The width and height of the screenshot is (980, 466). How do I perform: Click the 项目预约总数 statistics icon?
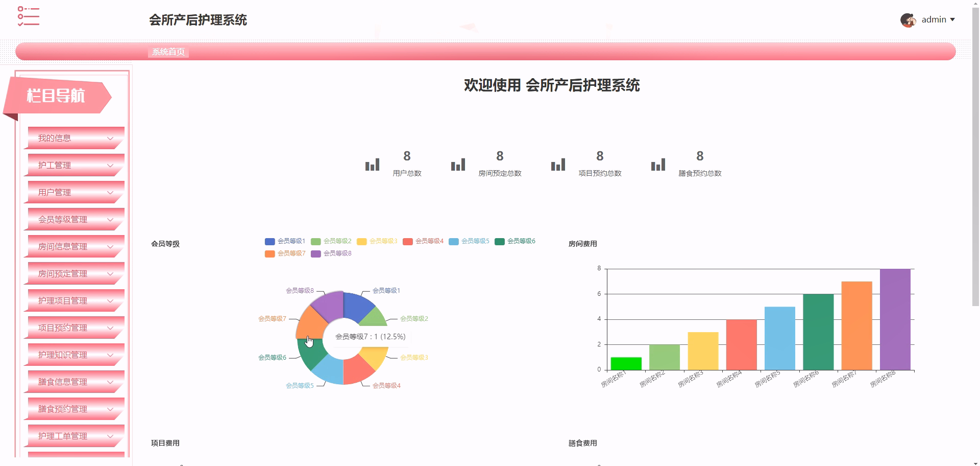558,165
